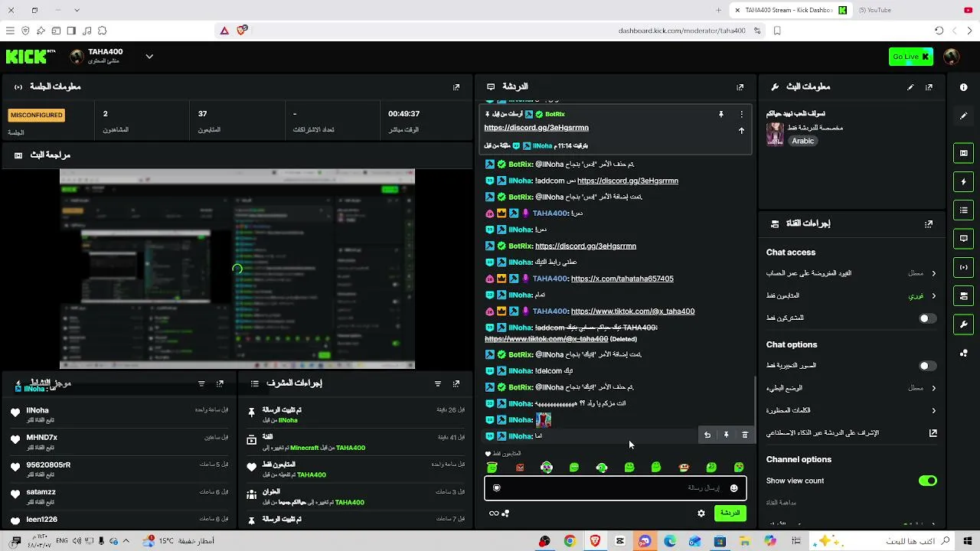Toggle the session info broadcast sidebar icon
The width and height of the screenshot is (980, 551).
tap(963, 267)
